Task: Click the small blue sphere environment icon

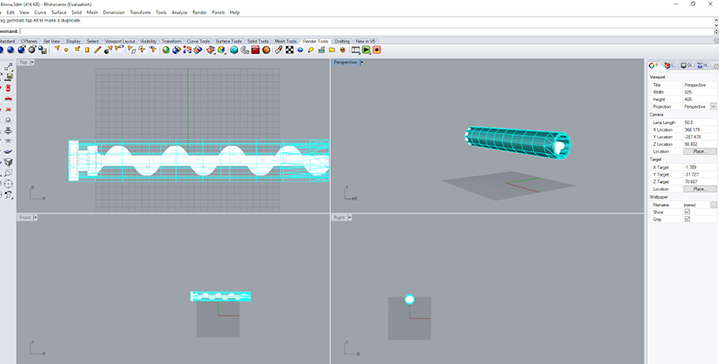Action: 300,50
